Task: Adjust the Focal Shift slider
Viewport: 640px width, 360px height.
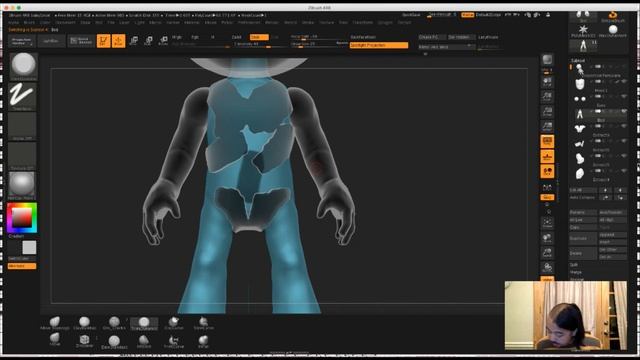Action: pos(318,37)
